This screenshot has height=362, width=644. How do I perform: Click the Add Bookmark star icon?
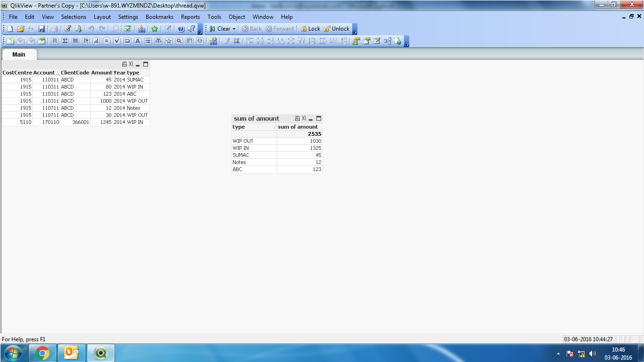click(154, 29)
